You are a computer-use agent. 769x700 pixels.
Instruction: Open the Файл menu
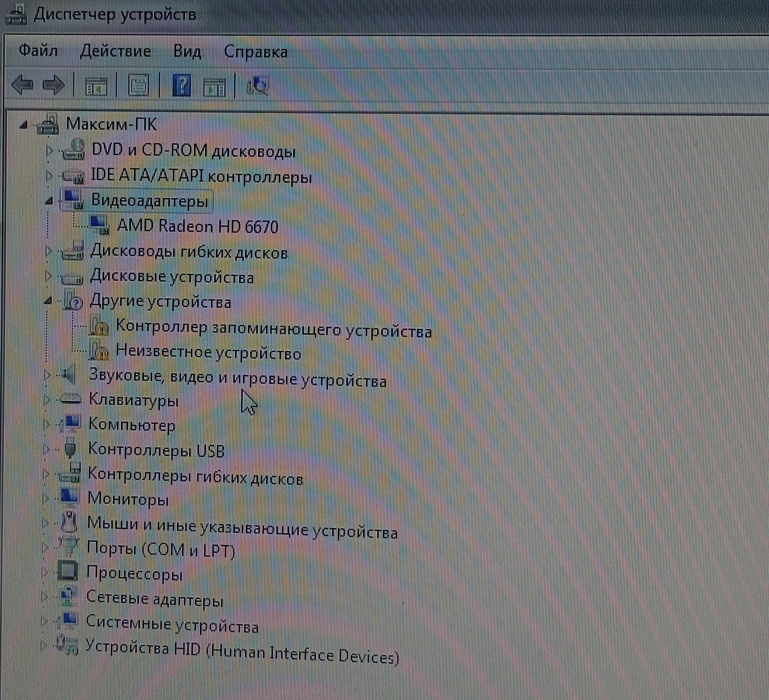[x=38, y=50]
